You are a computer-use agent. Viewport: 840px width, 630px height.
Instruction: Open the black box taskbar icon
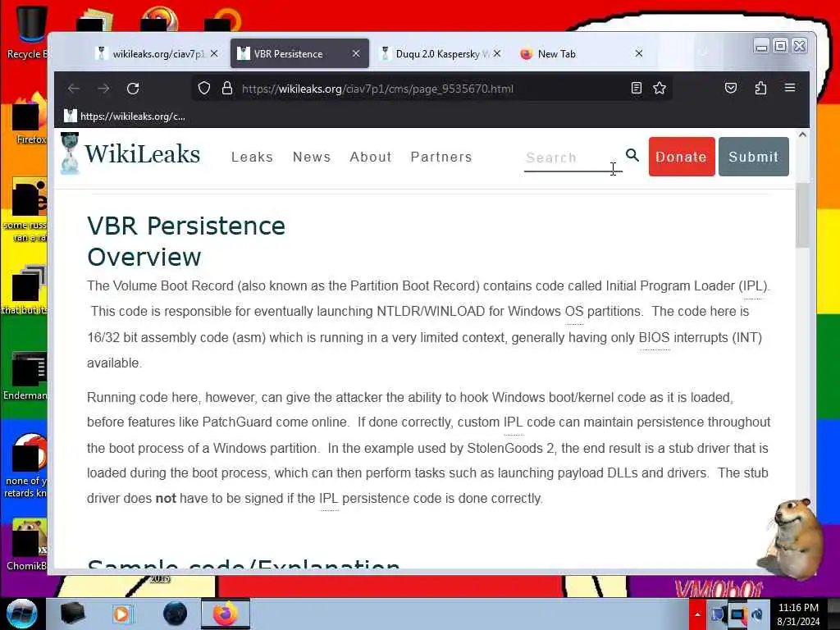click(x=72, y=614)
